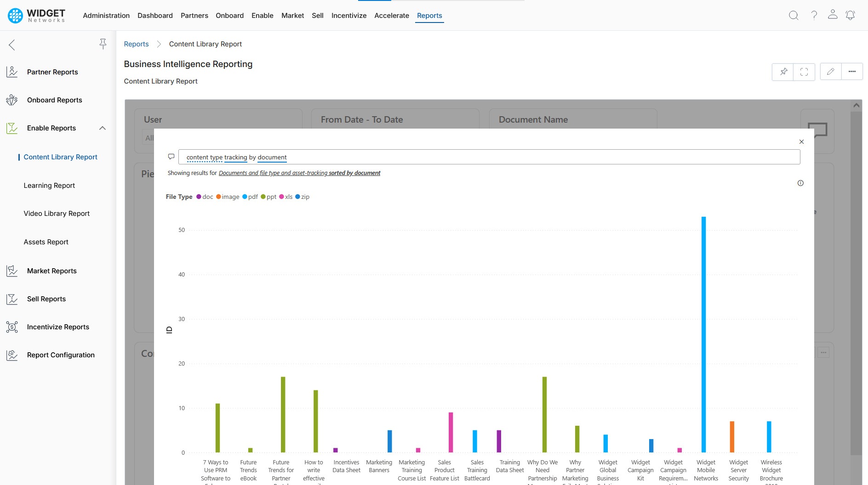The image size is (868, 485).
Task: Open Report Configuration
Action: click(x=61, y=355)
